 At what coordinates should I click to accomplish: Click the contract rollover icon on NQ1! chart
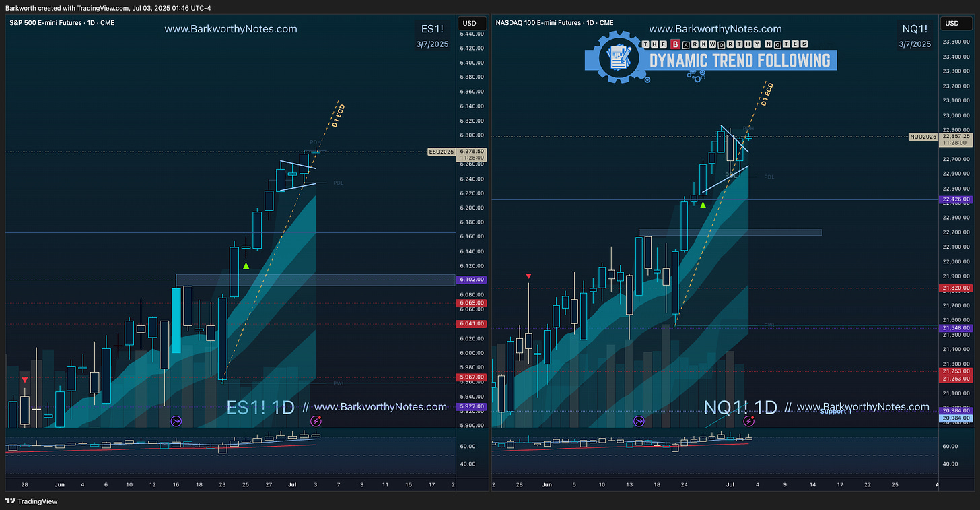[x=639, y=421]
